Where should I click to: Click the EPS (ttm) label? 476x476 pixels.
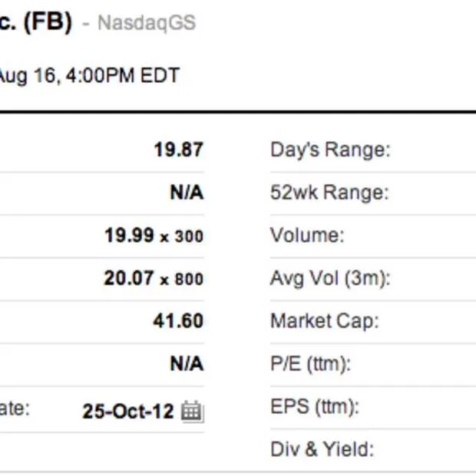pos(314,407)
